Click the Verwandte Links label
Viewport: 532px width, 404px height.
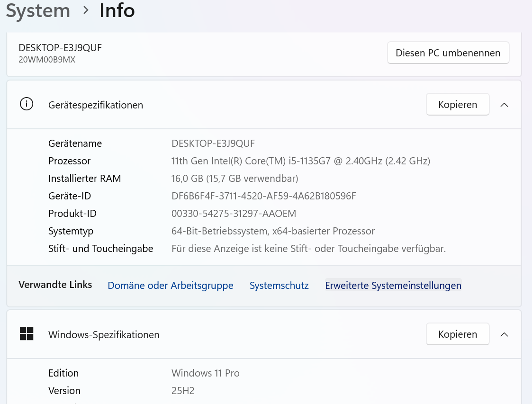pos(55,285)
